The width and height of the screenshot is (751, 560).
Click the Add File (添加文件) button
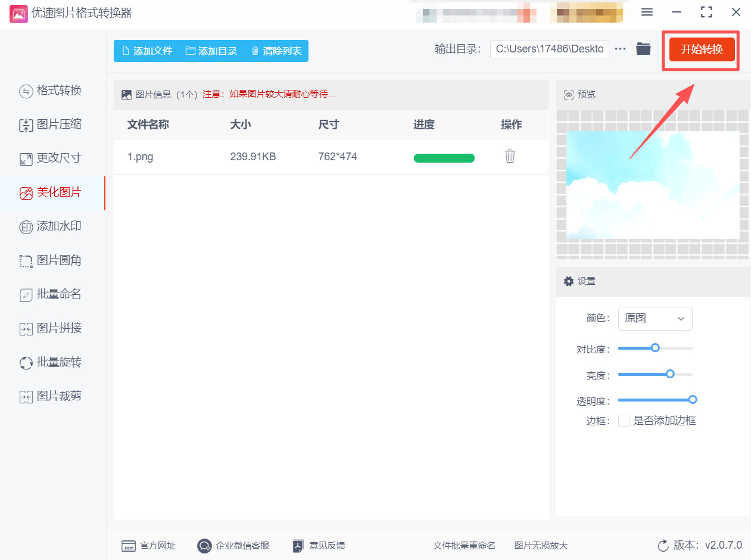coord(147,51)
